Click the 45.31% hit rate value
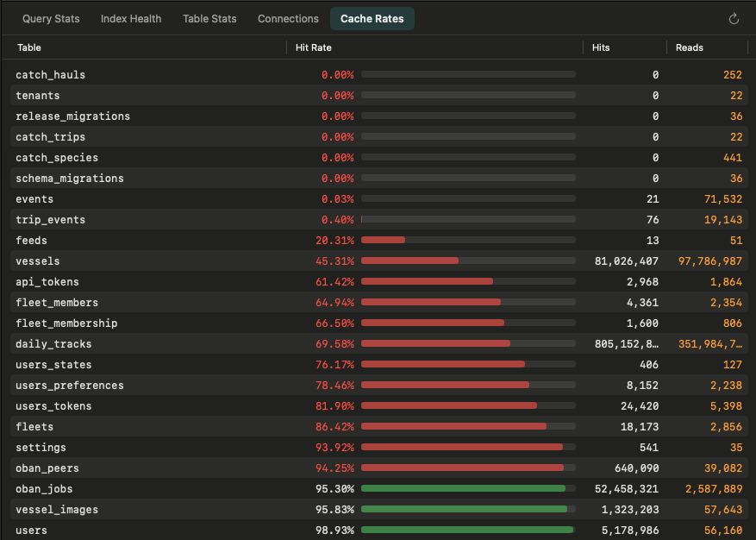 pos(334,261)
